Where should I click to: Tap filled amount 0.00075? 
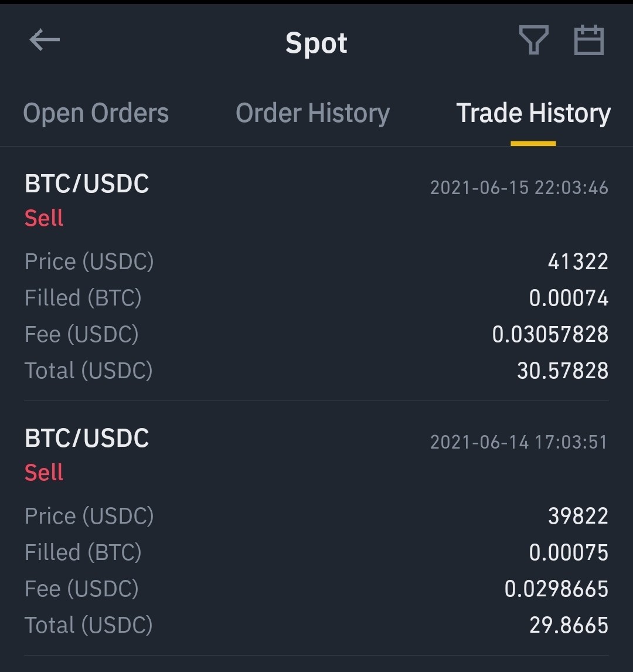coord(569,552)
